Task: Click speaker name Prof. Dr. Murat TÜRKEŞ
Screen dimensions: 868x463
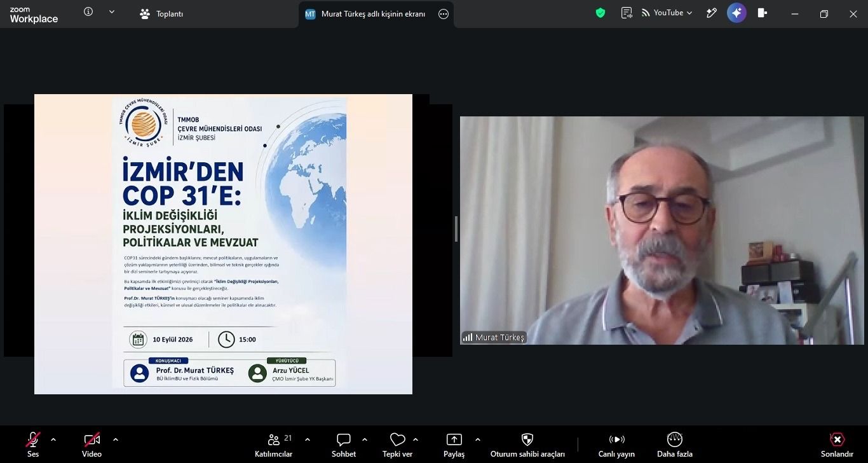Action: pos(195,371)
